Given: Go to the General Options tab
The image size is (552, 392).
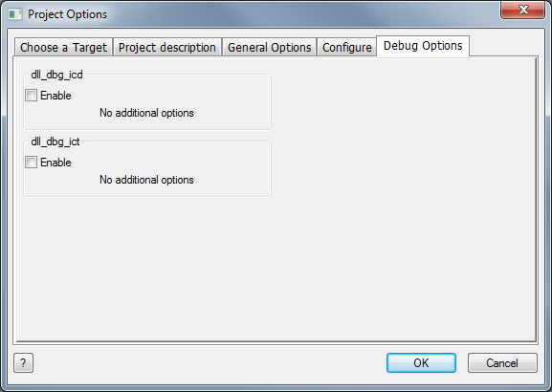Looking at the screenshot, I should tap(270, 47).
